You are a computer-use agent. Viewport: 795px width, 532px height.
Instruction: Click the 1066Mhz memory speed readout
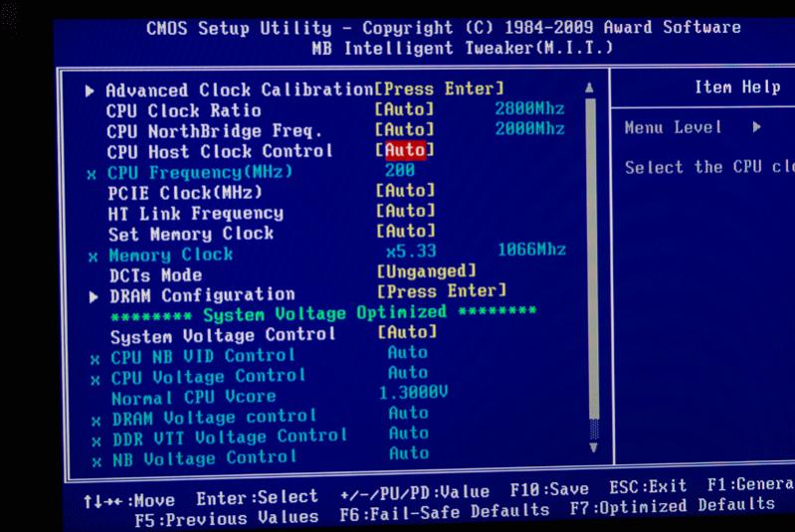(x=531, y=250)
